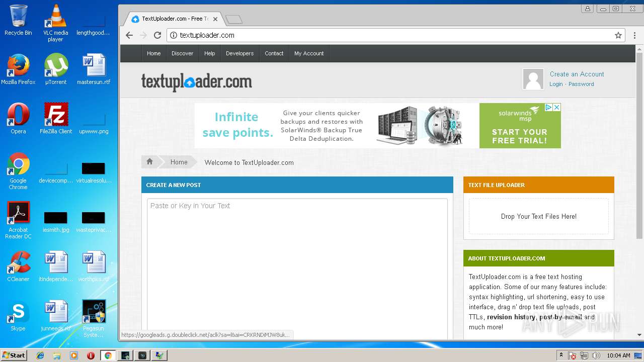
Task: Open the Chrome profile person icon
Action: 588,9
